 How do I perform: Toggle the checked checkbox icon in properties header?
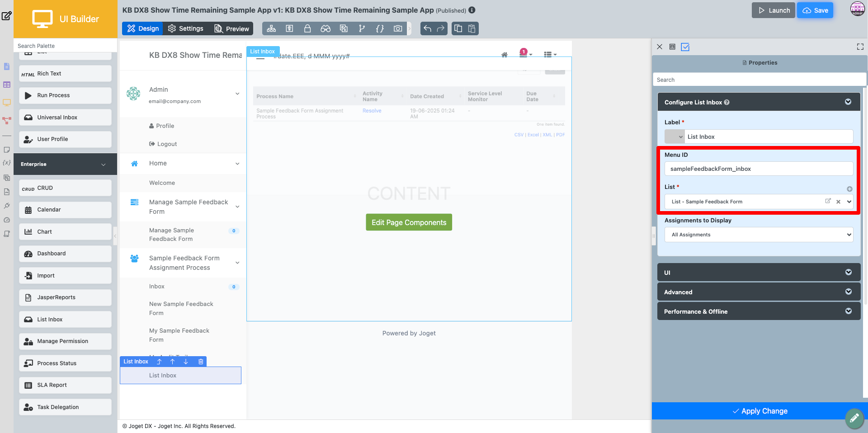(x=685, y=47)
